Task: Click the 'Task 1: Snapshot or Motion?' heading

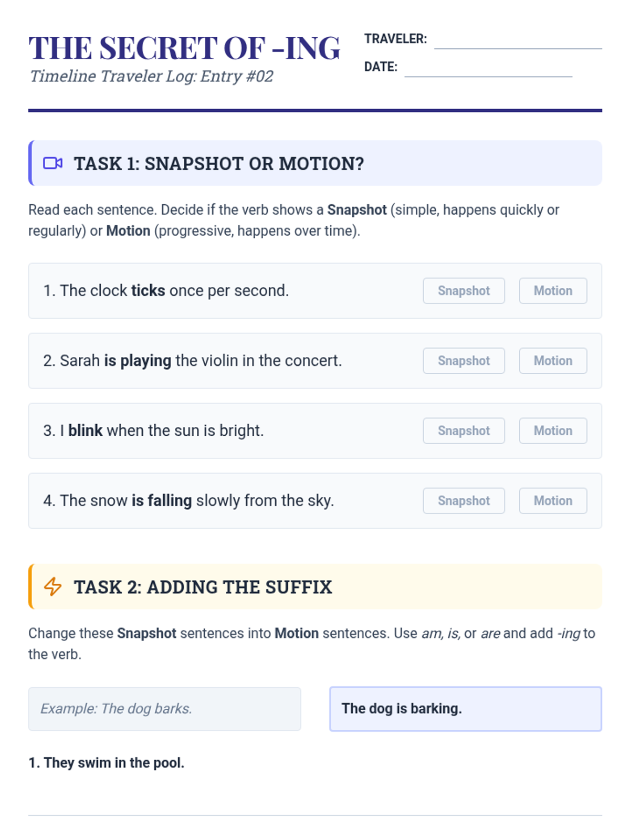Action: pos(219,163)
